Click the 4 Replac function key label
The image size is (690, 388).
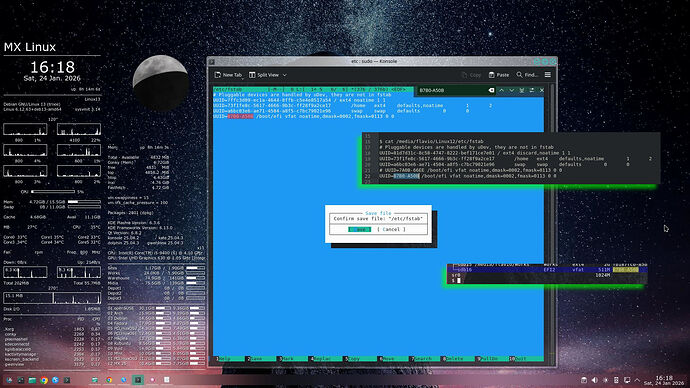coord(319,359)
